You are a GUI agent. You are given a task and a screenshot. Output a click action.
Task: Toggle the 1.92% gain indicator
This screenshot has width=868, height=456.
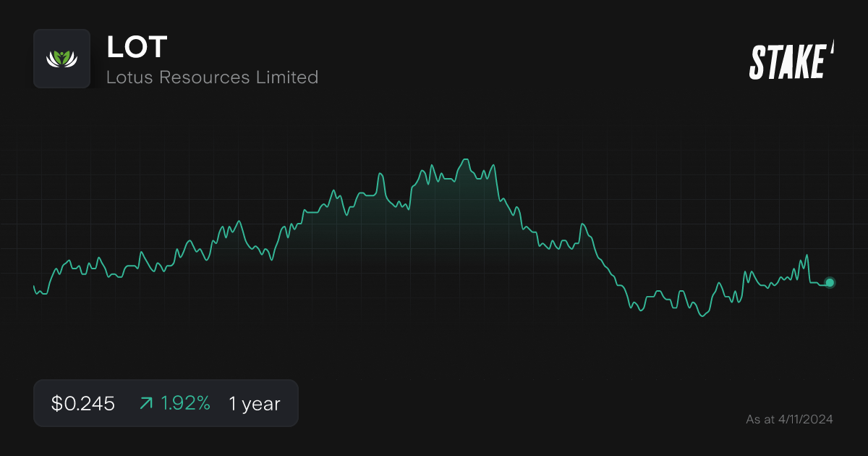[184, 402]
